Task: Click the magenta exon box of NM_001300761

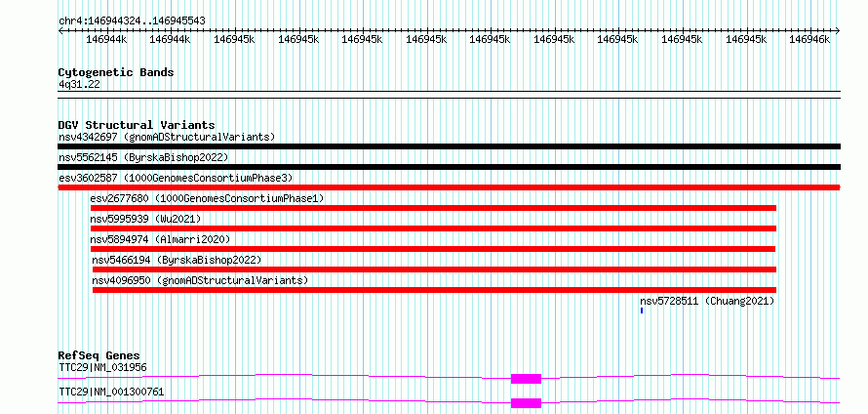Action: tap(526, 403)
